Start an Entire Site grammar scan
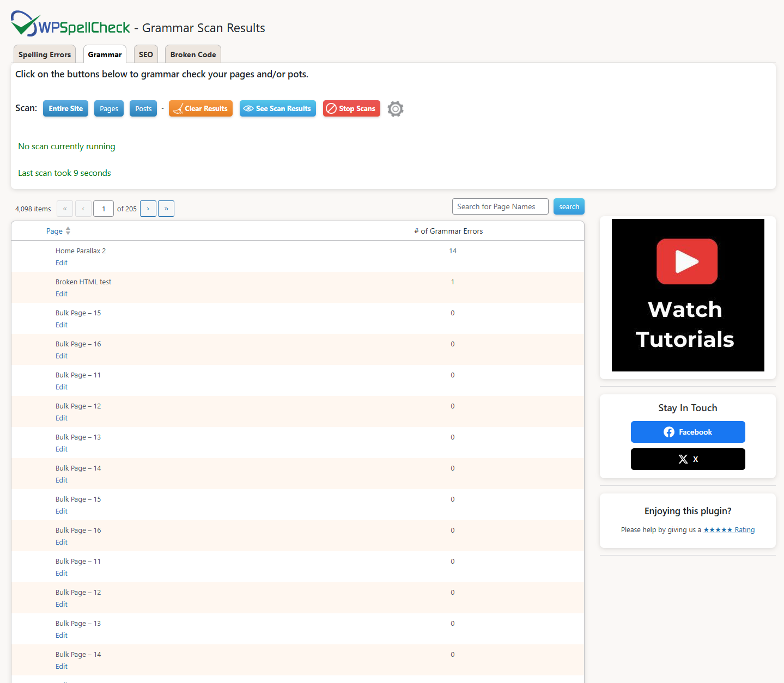The image size is (784, 683). pyautogui.click(x=65, y=108)
